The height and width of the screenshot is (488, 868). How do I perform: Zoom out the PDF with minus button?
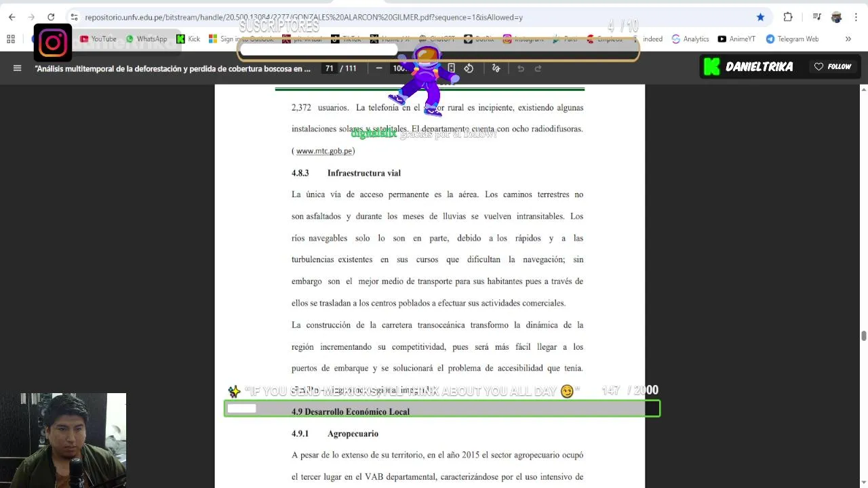click(379, 68)
